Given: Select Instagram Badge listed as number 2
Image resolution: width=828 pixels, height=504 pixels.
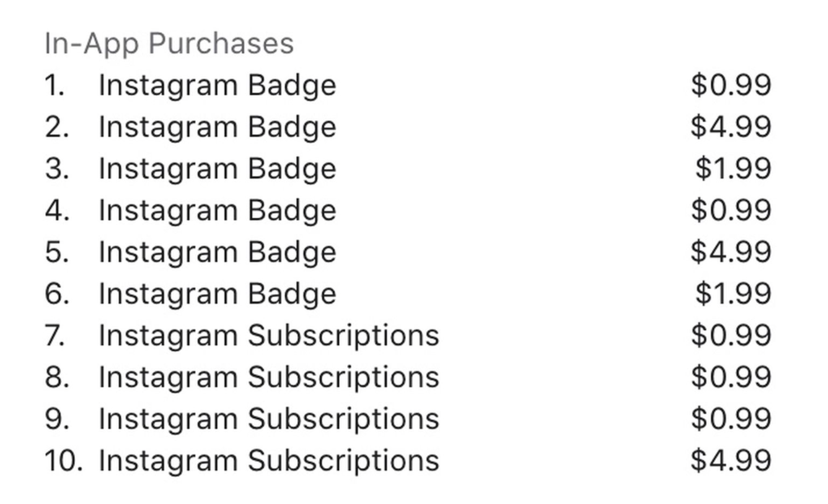Looking at the screenshot, I should (x=217, y=127).
